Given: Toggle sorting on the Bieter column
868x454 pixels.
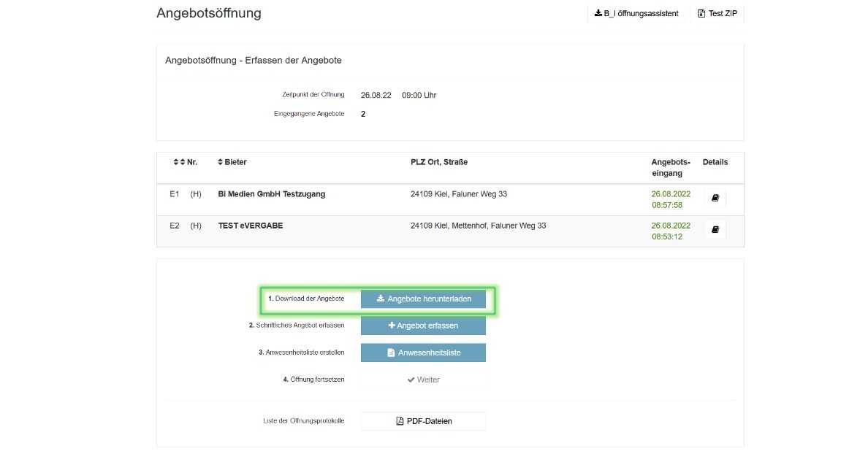Looking at the screenshot, I should pyautogui.click(x=220, y=162).
